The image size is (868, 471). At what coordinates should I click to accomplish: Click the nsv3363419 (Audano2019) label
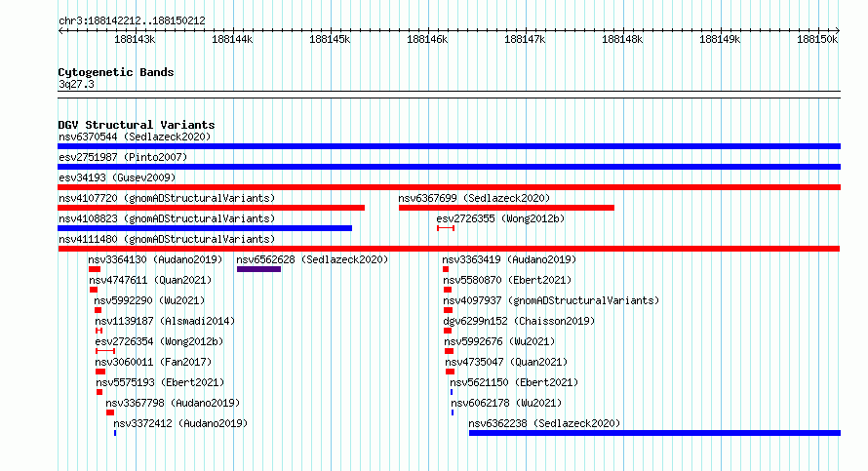point(509,259)
